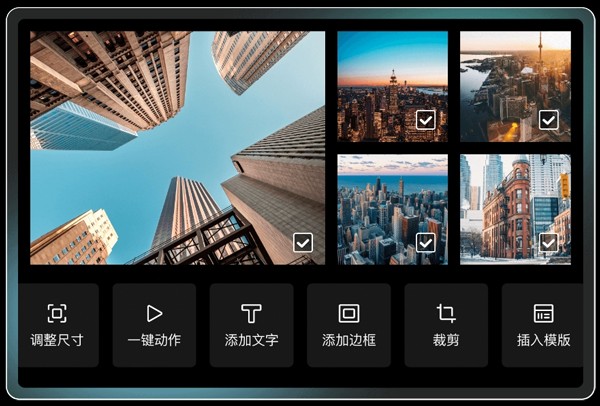This screenshot has width=600, height=406.
Task: Click the resize frame icon above 调整尺寸
Action: [57, 313]
